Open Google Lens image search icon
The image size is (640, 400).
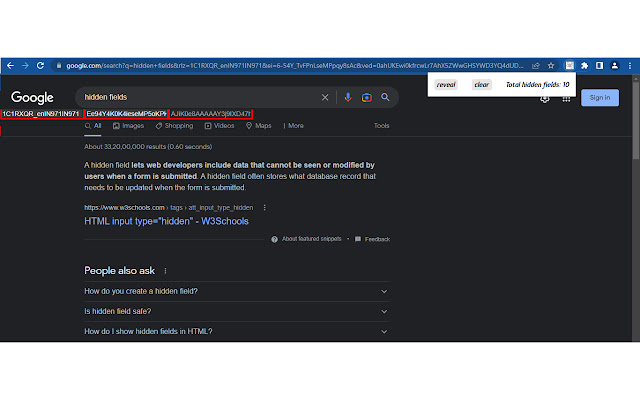[x=366, y=97]
